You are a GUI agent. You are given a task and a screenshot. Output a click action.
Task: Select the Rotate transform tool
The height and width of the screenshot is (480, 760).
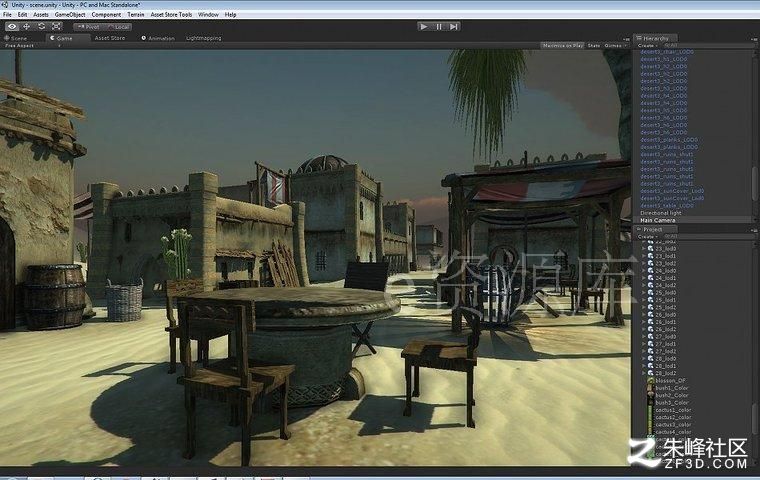pyautogui.click(x=42, y=27)
